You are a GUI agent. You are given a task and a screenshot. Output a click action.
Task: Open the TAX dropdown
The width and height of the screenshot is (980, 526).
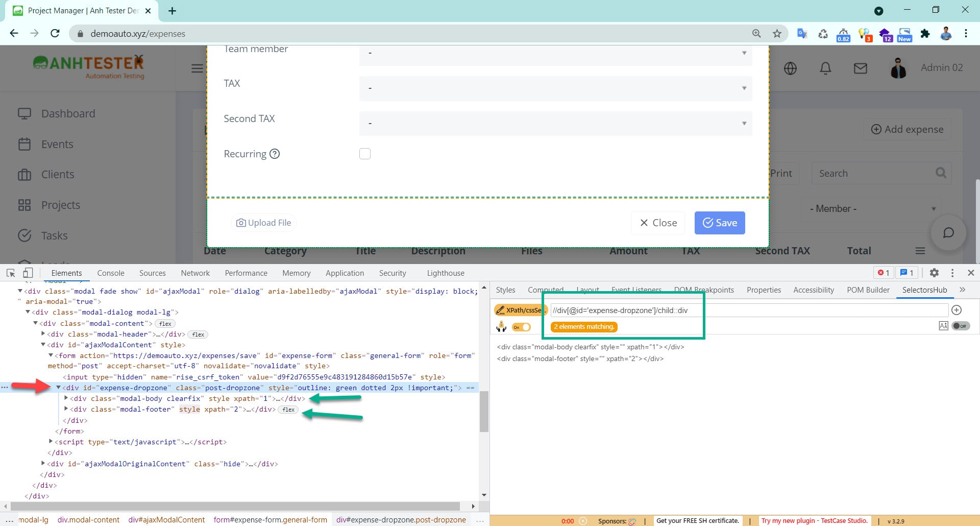(555, 88)
